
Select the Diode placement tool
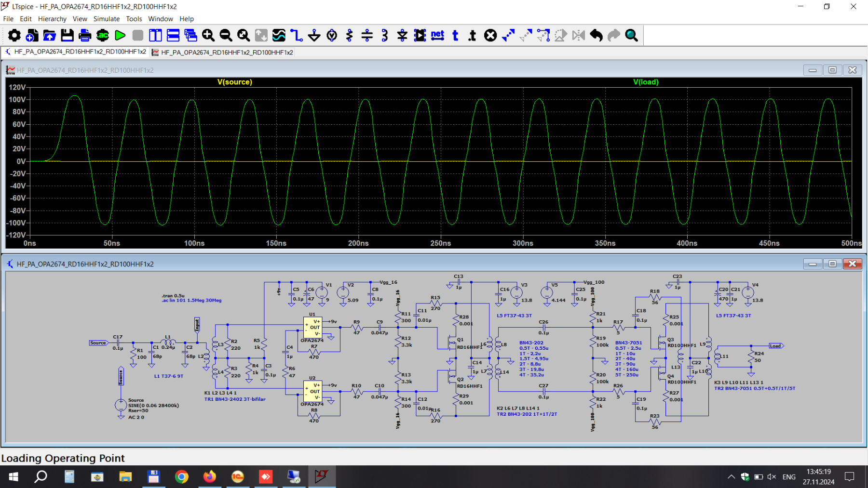coord(402,35)
